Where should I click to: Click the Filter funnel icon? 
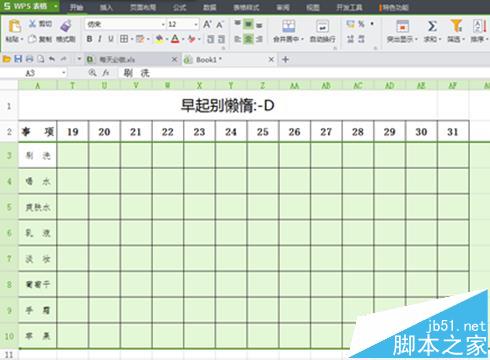click(x=456, y=26)
